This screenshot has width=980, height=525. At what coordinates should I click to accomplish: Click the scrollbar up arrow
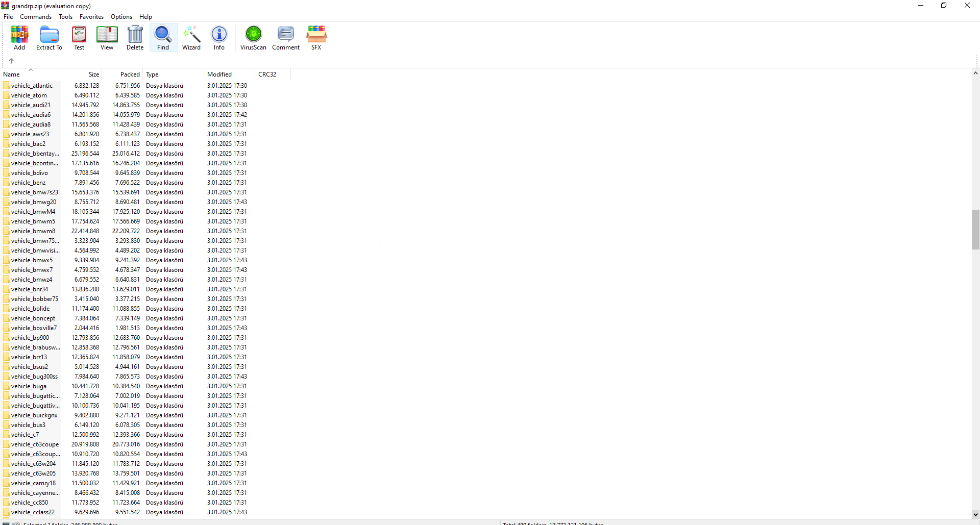click(975, 73)
